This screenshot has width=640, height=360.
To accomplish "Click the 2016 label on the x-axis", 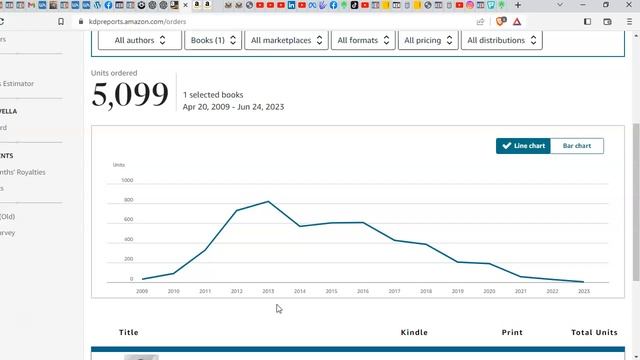I will (x=363, y=291).
